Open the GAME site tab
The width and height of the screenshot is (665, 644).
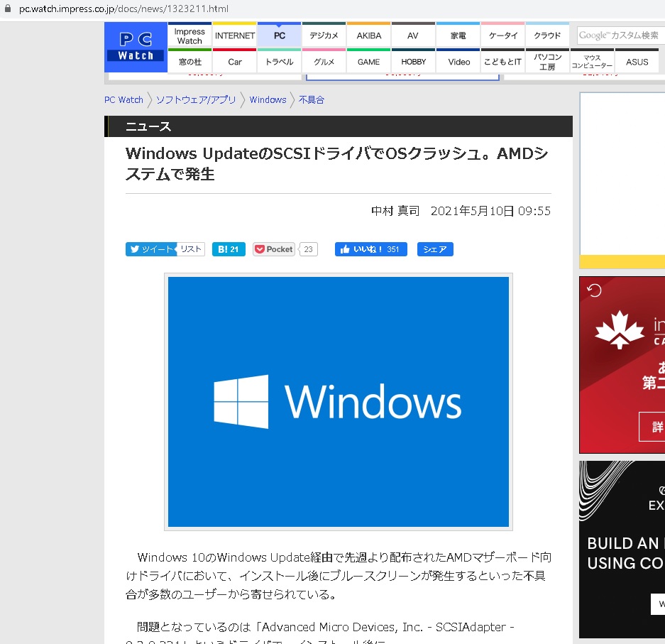tap(369, 62)
